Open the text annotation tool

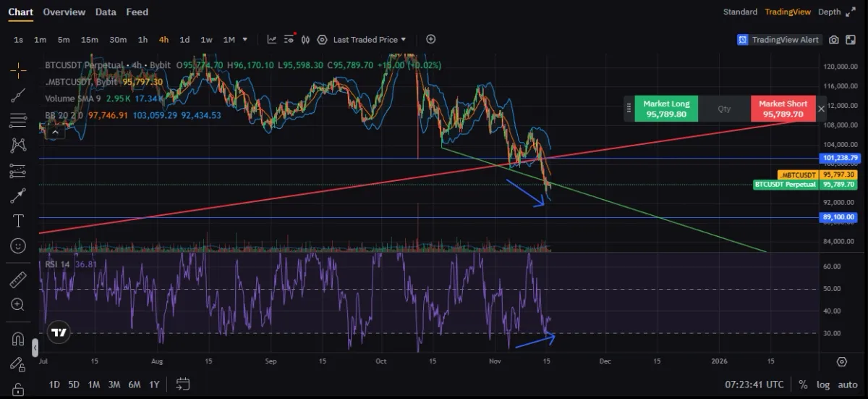click(x=19, y=220)
